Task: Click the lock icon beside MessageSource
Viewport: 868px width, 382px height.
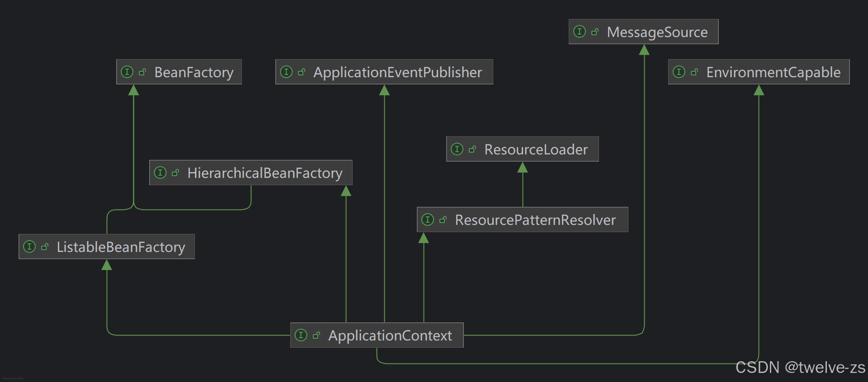Action: click(x=595, y=32)
